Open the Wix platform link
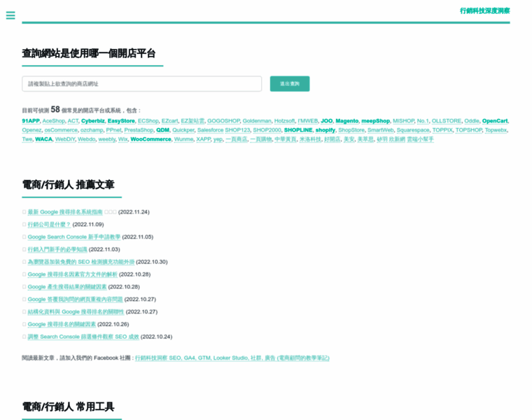Screen dimensions: 532x420 point(122,139)
